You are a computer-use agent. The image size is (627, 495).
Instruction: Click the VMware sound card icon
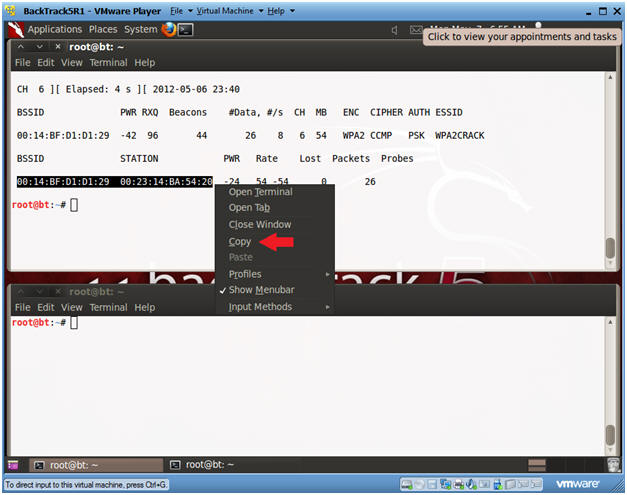click(x=471, y=485)
